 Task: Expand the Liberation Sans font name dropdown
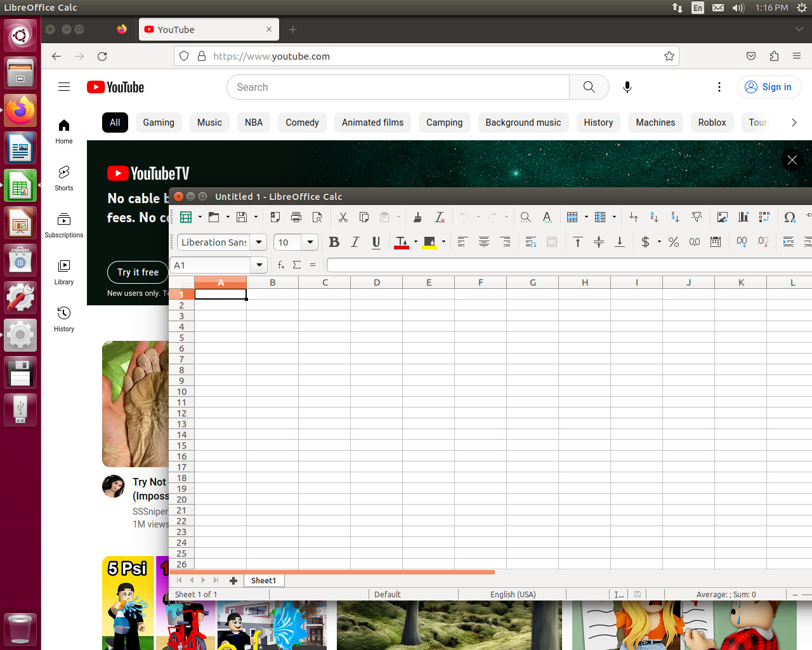click(x=259, y=242)
